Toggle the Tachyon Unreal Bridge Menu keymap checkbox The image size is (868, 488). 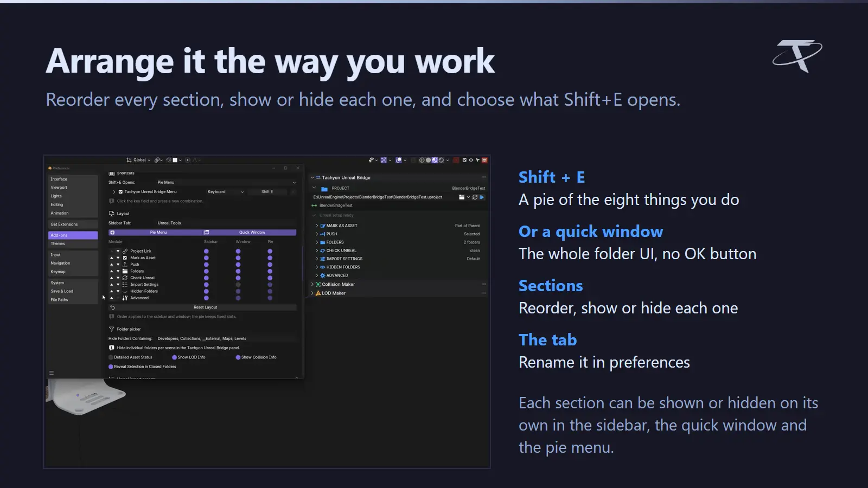[x=120, y=192]
